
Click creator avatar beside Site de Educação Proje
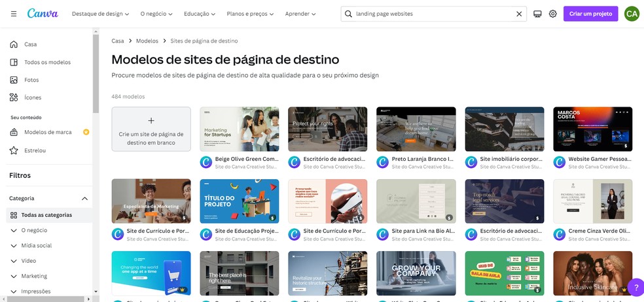206,234
